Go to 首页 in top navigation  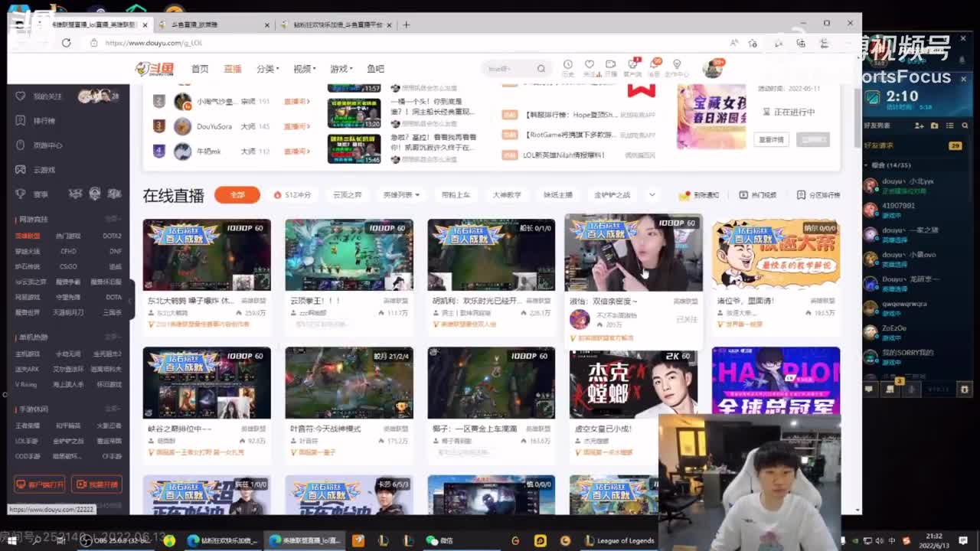(200, 69)
